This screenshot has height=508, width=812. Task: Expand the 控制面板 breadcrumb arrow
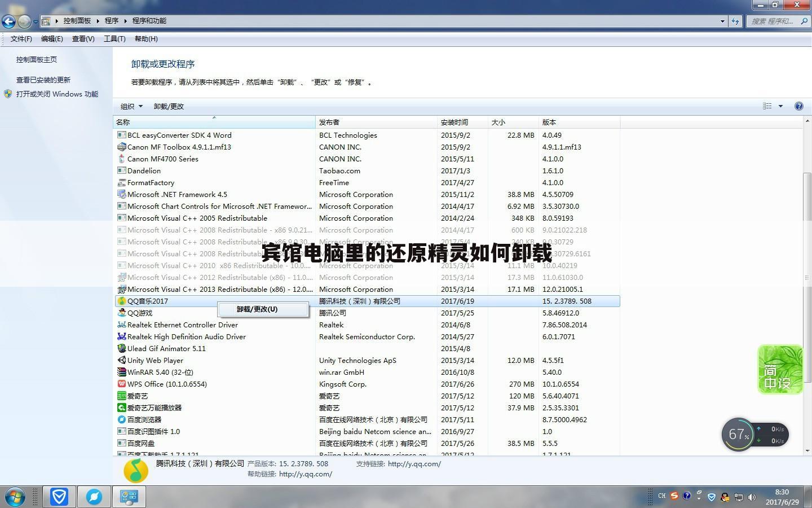coord(98,21)
